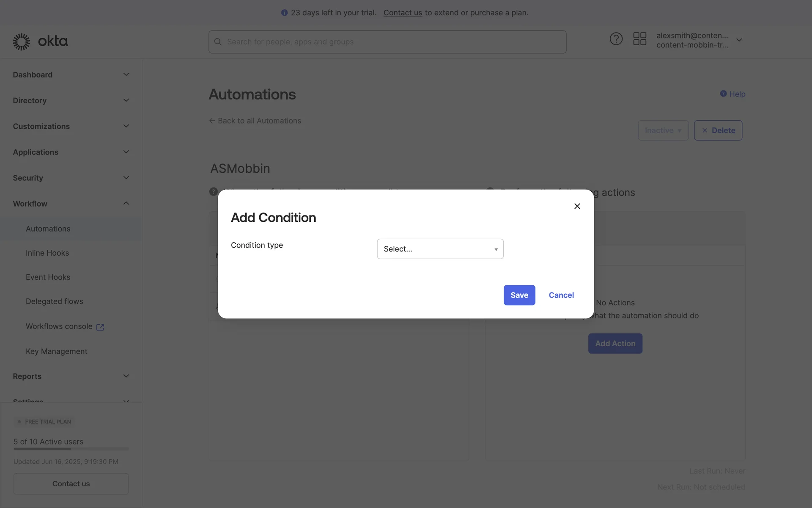Click the Workflows console external link icon
Image resolution: width=812 pixels, height=508 pixels.
(100, 327)
